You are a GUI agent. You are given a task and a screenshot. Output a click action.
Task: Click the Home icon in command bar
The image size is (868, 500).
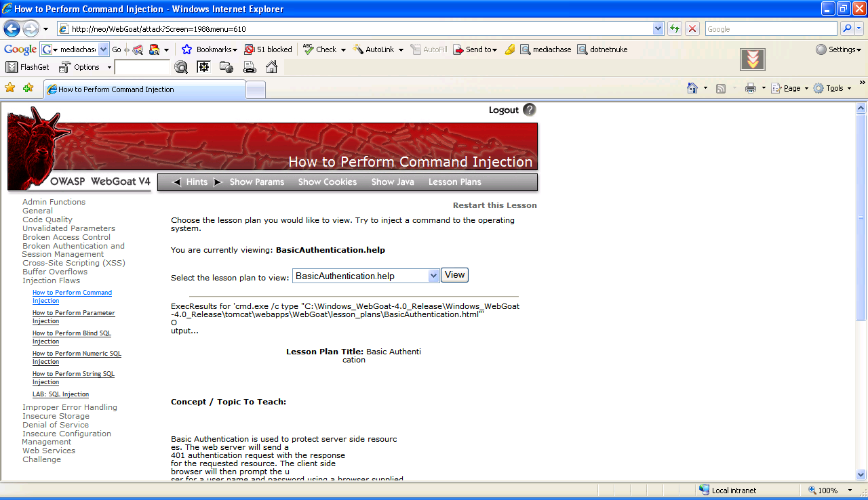pos(692,88)
